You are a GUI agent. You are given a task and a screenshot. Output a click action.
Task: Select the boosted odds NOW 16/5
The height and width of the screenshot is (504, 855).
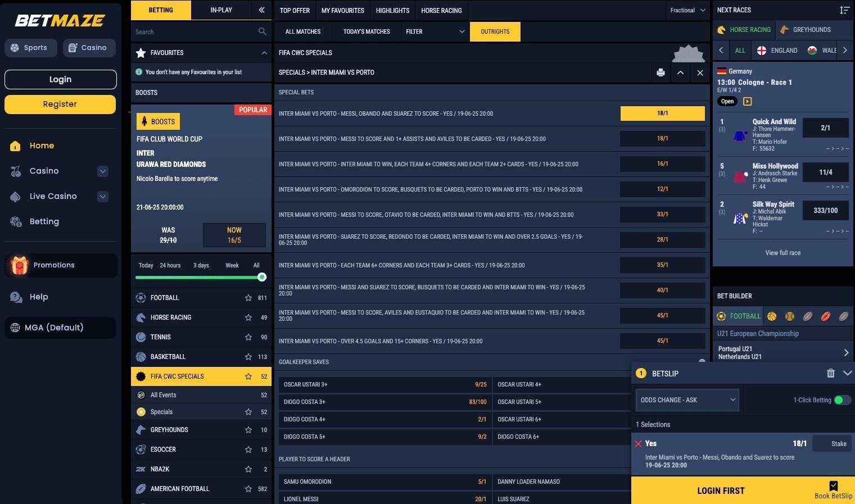pos(234,235)
